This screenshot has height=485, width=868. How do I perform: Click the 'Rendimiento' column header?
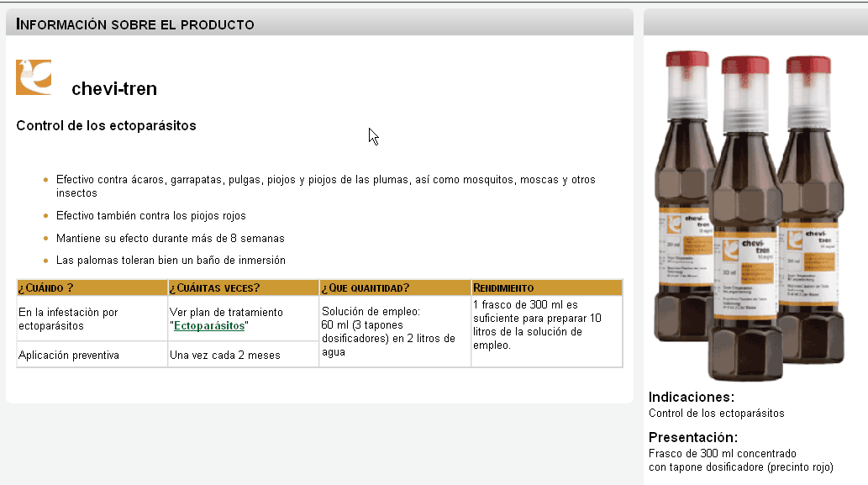click(547, 288)
